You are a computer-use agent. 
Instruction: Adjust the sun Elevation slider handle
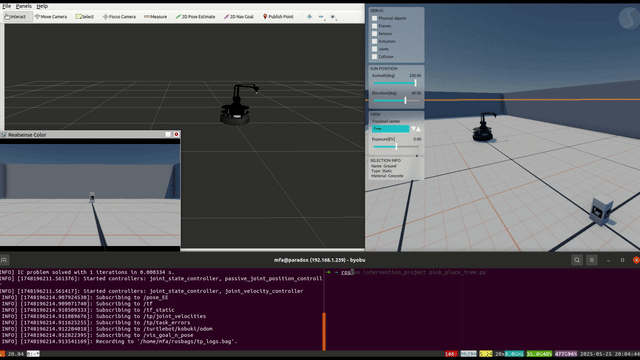tap(405, 100)
